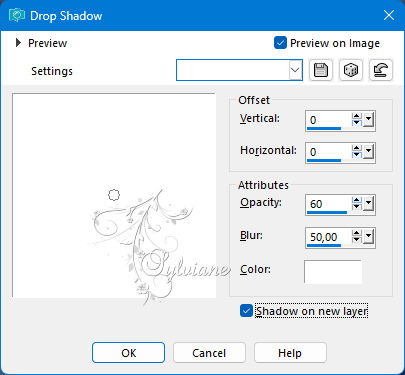Increase Opacity value with up arrow
Screen dimensions: 405x375
pyautogui.click(x=357, y=200)
